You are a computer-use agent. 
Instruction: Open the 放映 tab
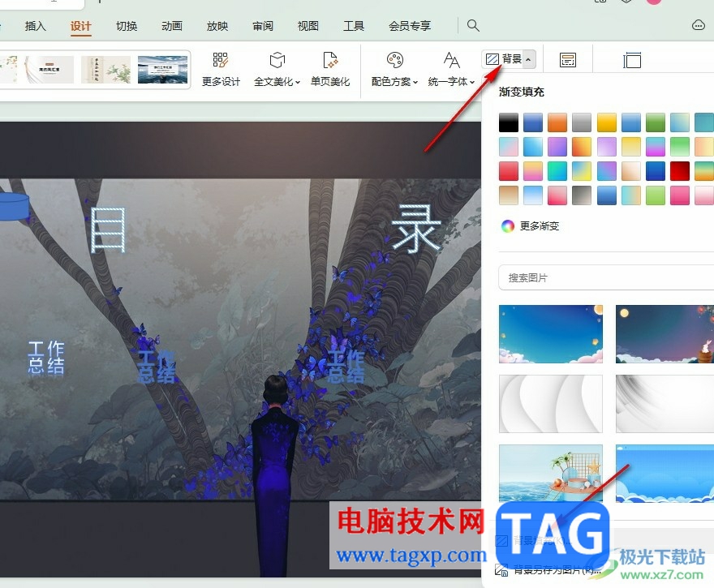click(217, 26)
